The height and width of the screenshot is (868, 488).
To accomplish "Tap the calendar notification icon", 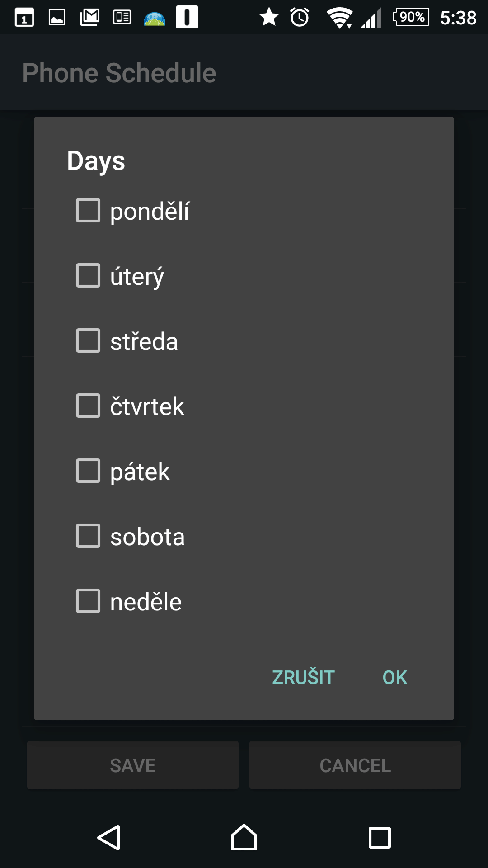I will pyautogui.click(x=24, y=18).
